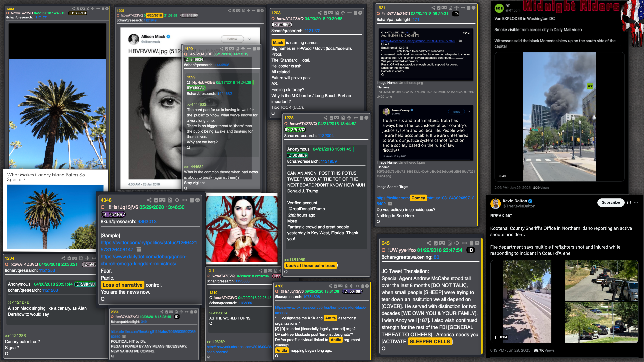
Task: Click the VR goggles icon on post 1203
Action: pos(331,13)
